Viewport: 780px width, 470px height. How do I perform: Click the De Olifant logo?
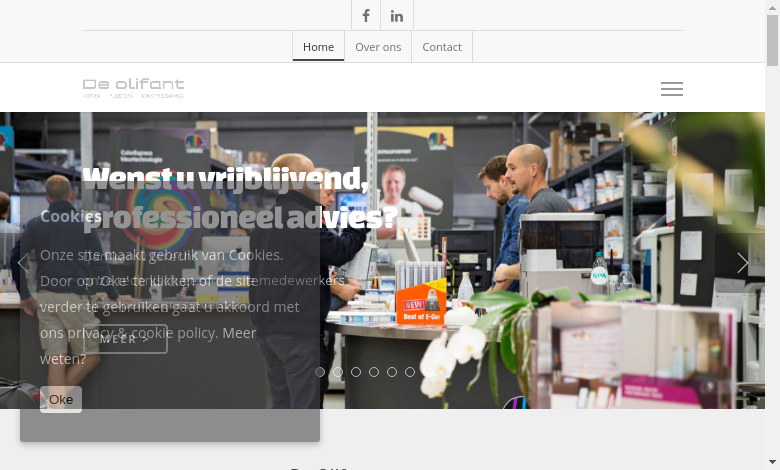[x=133, y=88]
